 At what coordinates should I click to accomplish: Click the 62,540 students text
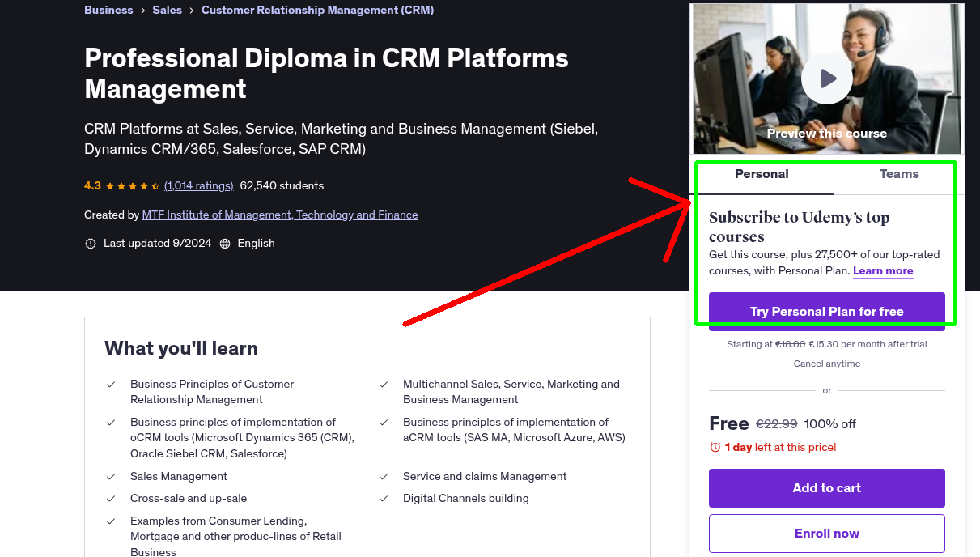pos(282,185)
